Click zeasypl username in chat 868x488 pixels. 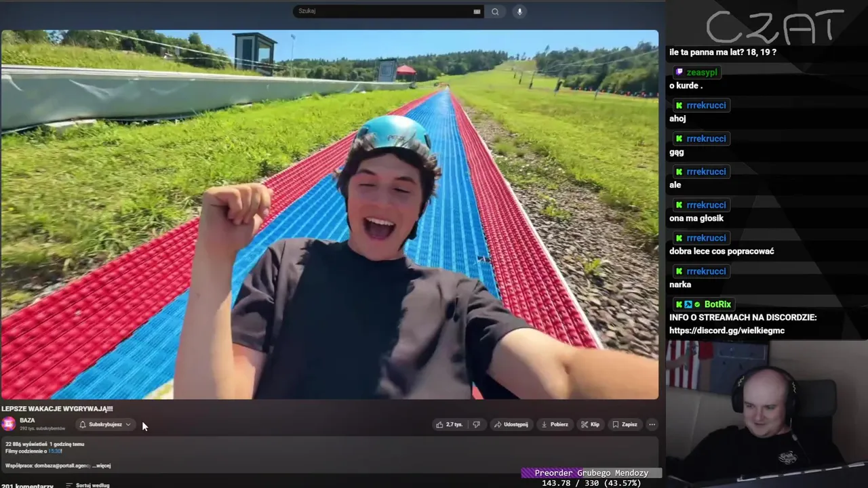(702, 73)
